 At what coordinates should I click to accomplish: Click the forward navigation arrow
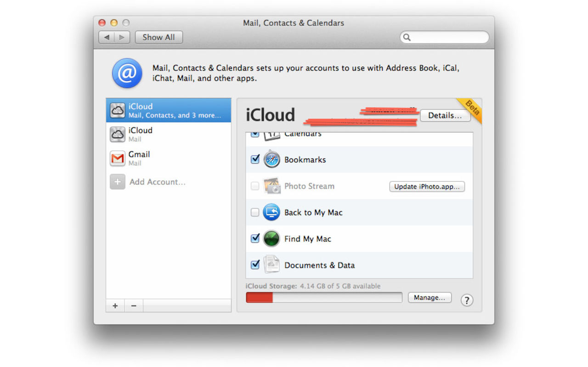pyautogui.click(x=122, y=37)
